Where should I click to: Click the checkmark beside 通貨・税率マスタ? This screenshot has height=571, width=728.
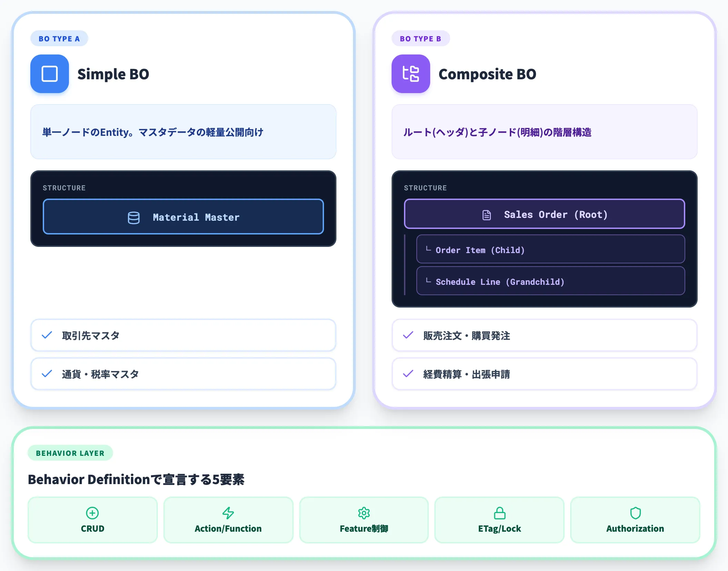tap(47, 374)
